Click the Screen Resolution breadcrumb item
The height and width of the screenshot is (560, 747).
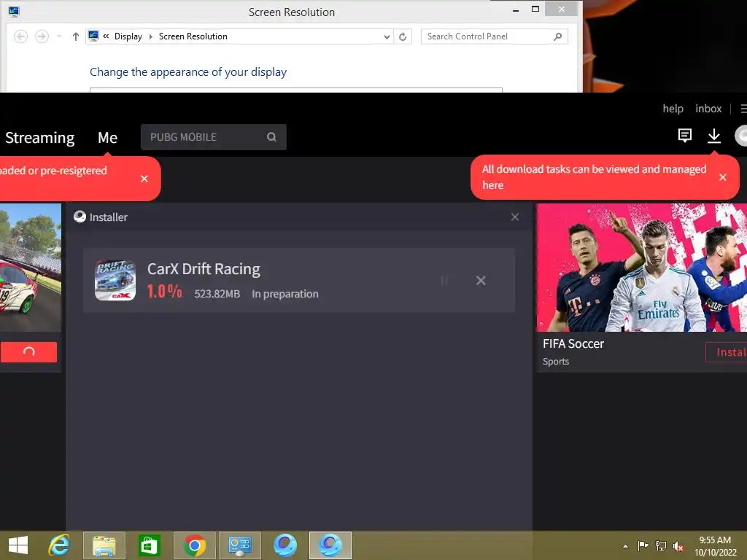pos(193,36)
